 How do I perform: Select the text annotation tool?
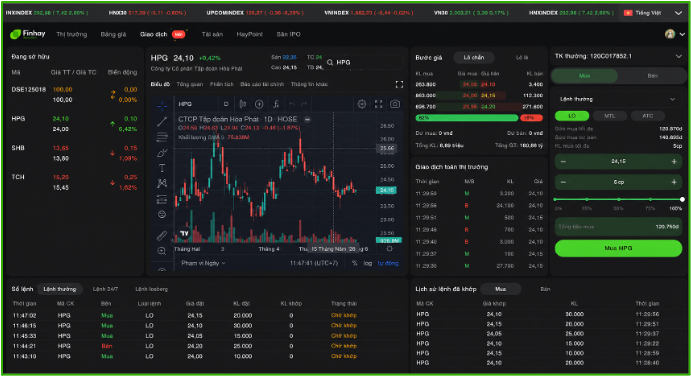point(162,168)
